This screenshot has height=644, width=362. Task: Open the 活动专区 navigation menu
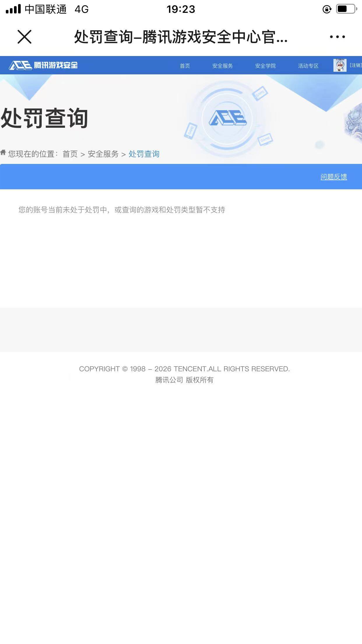pyautogui.click(x=308, y=66)
